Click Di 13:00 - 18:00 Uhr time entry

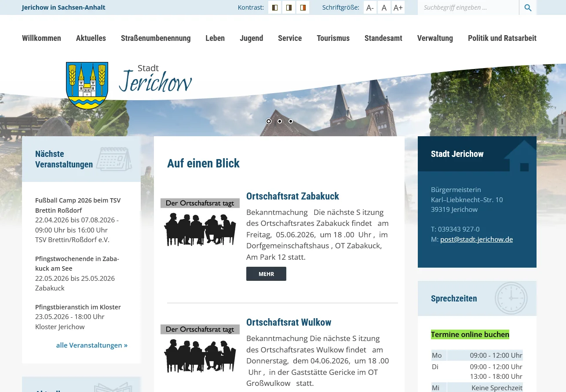pos(496,376)
